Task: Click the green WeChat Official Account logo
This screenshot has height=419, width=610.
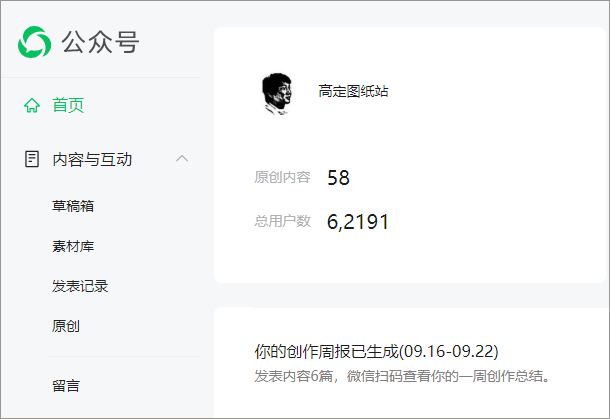Action: point(34,42)
